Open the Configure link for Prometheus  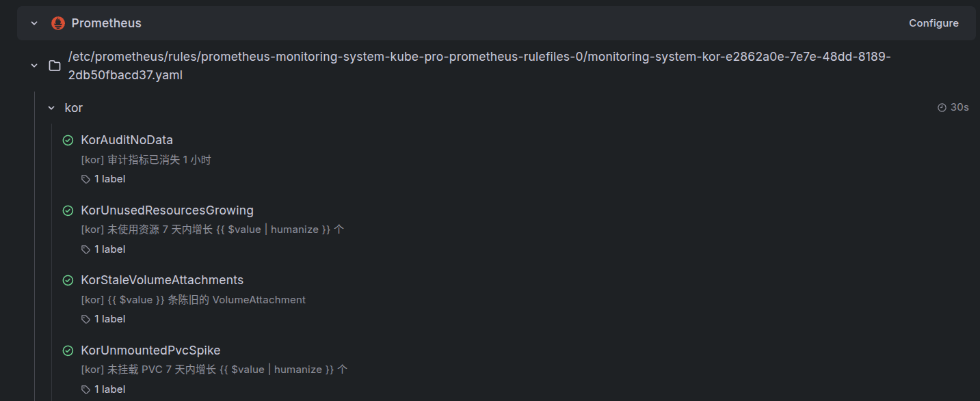pos(933,23)
